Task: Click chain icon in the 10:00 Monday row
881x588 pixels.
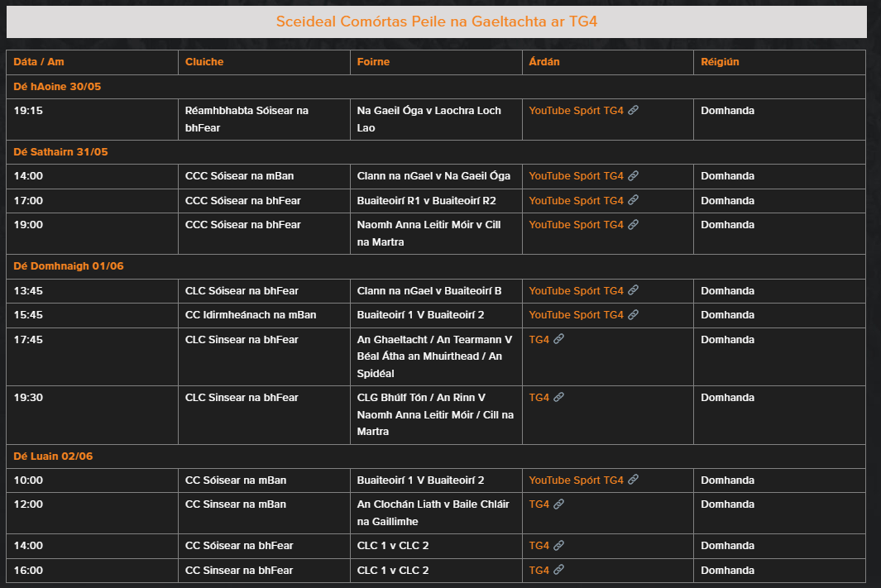Action: point(633,480)
